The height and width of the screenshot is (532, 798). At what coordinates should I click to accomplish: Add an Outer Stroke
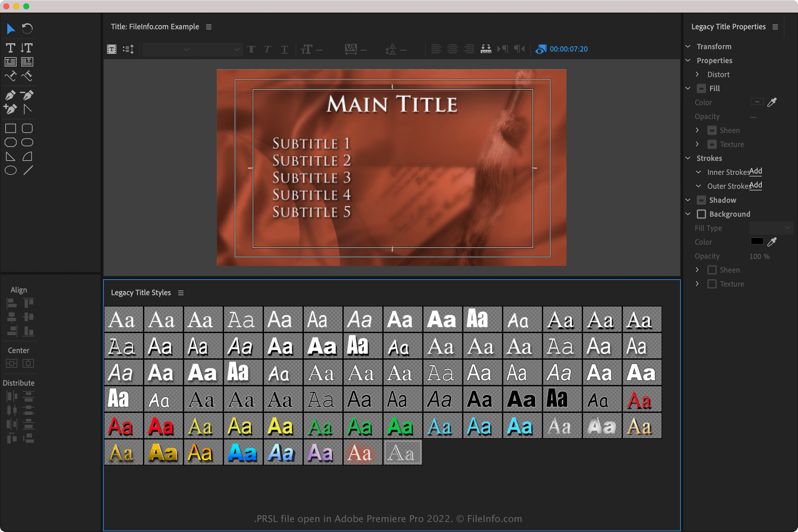tap(755, 185)
